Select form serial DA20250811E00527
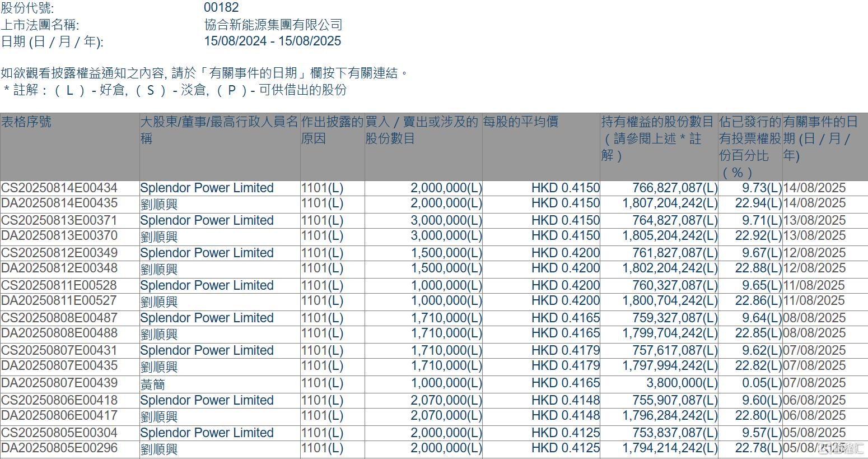Viewport: 868px width, 459px height. [x=59, y=300]
